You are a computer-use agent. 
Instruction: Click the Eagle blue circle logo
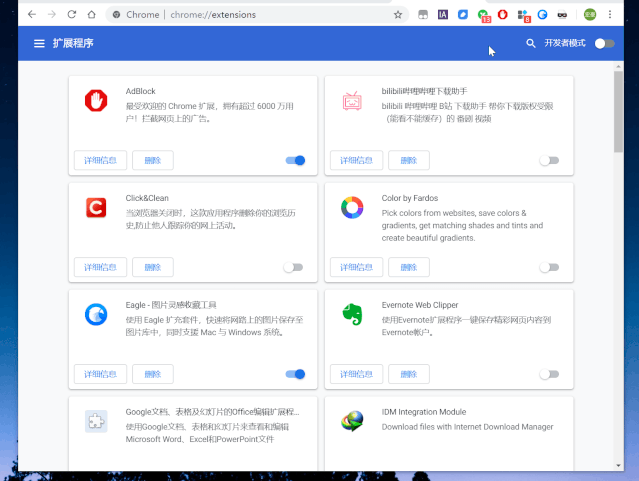point(96,314)
